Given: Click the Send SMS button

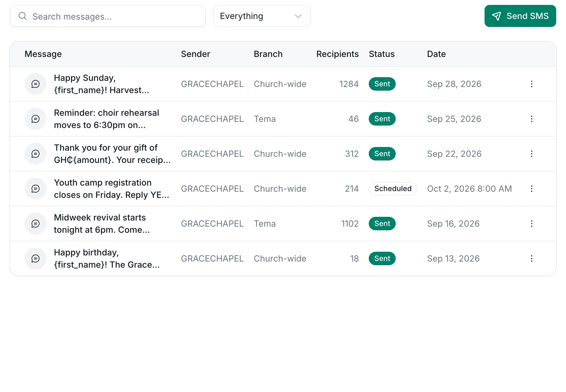Looking at the screenshot, I should [x=520, y=16].
